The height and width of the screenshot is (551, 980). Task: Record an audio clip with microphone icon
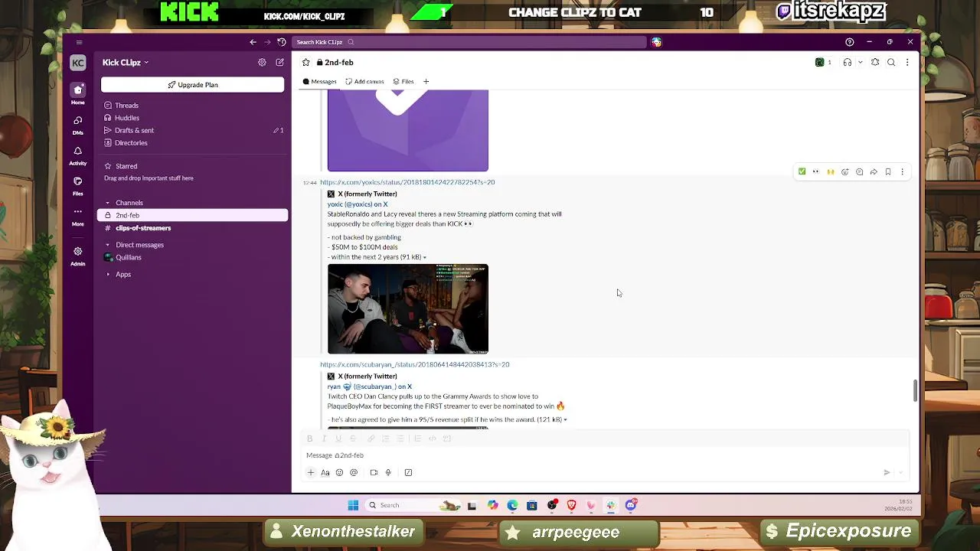pyautogui.click(x=388, y=472)
